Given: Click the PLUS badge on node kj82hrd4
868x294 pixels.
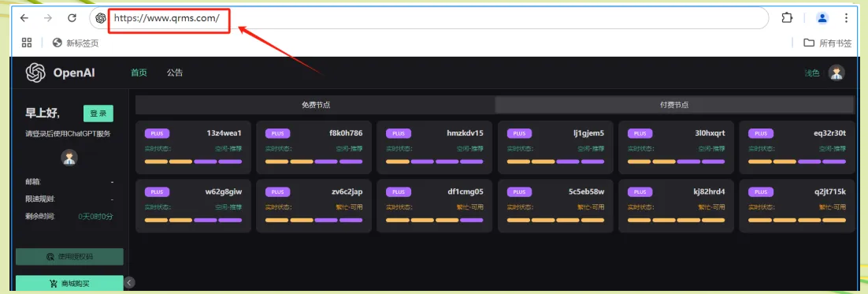Looking at the screenshot, I should coord(640,192).
